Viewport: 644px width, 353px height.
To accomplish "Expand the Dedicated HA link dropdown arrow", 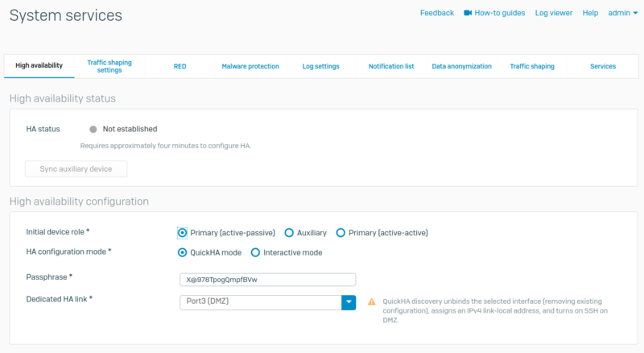I will [349, 302].
